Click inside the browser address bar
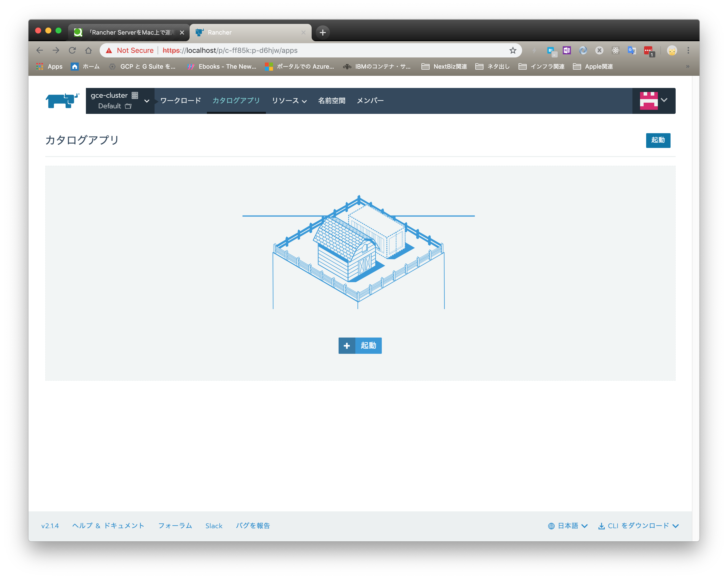728x579 pixels. tap(304, 50)
